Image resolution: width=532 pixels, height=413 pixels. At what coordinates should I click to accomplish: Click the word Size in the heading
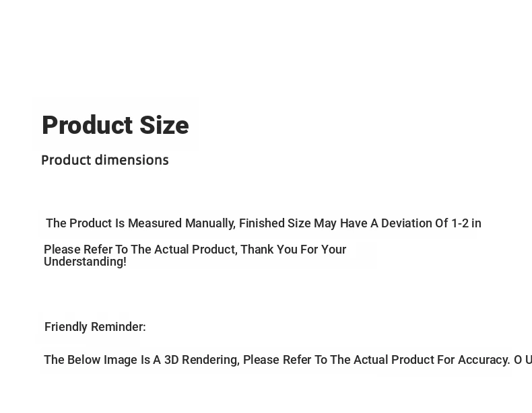point(164,125)
